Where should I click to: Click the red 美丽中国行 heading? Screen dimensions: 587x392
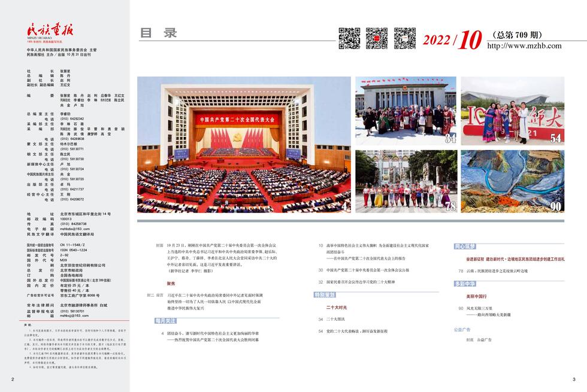476,296
